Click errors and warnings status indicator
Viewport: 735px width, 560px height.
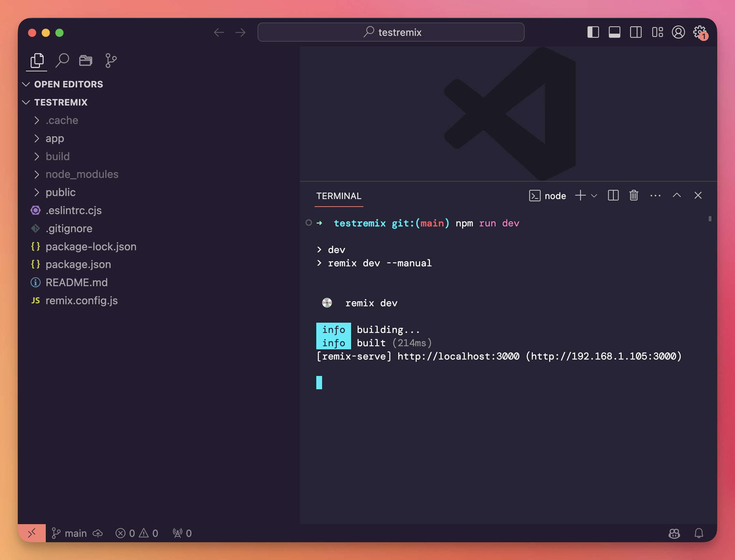point(137,533)
